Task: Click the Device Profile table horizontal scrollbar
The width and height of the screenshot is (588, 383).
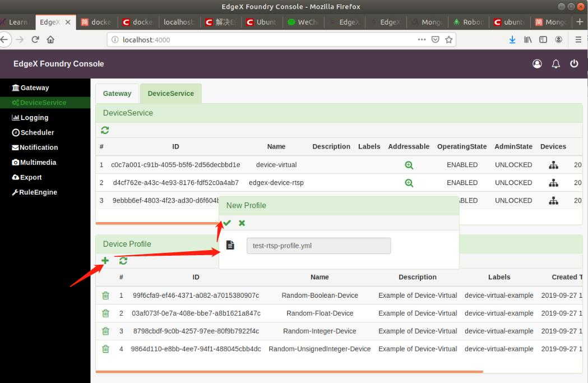Action: click(x=289, y=372)
